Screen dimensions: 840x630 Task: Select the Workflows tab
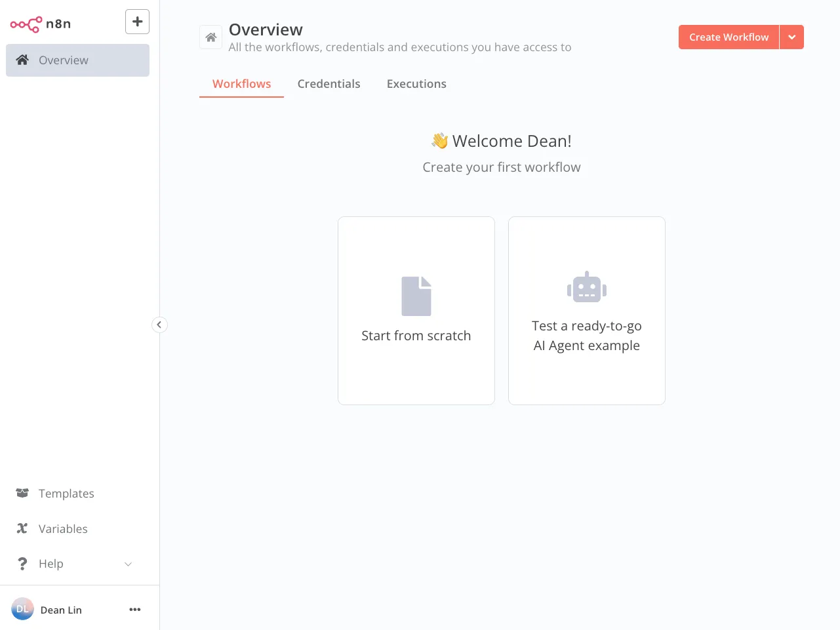point(241,84)
